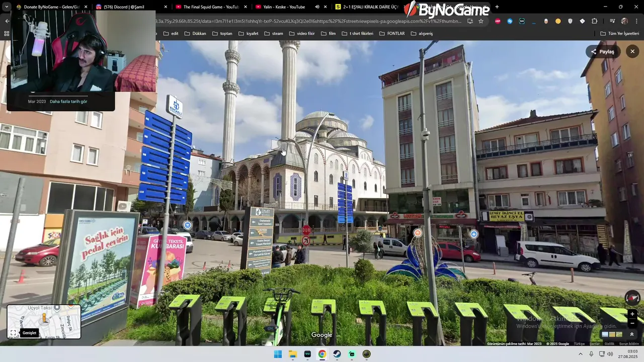Open the layer imagery thumbnails strip
The image size is (644, 362).
[x=612, y=334]
